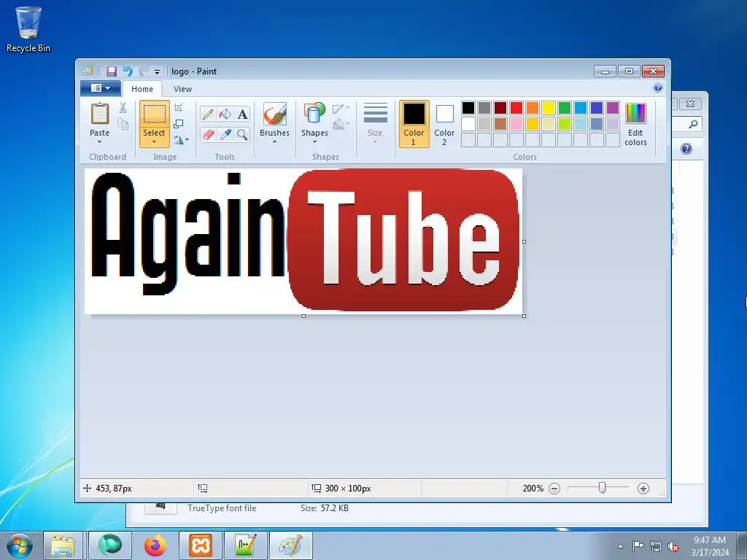Select the Pencil tool
This screenshot has height=560, width=747.
[208, 114]
